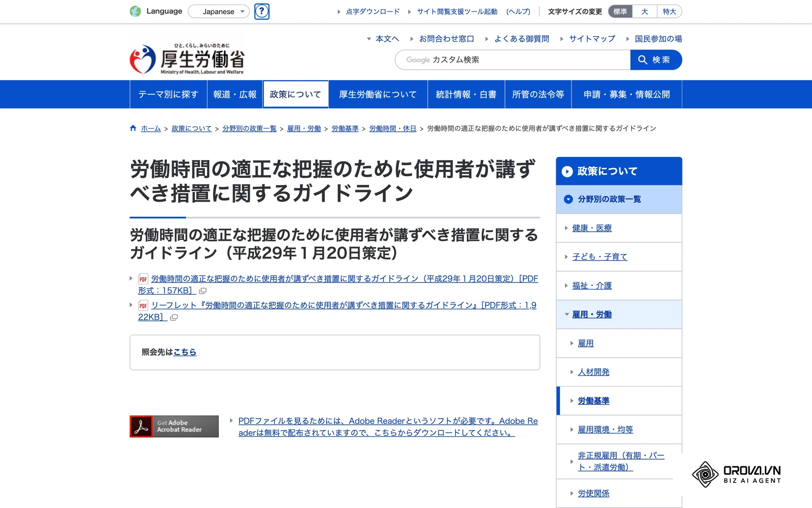Open 労働基準 sidebar sub-item
Image resolution: width=812 pixels, height=508 pixels.
point(594,401)
